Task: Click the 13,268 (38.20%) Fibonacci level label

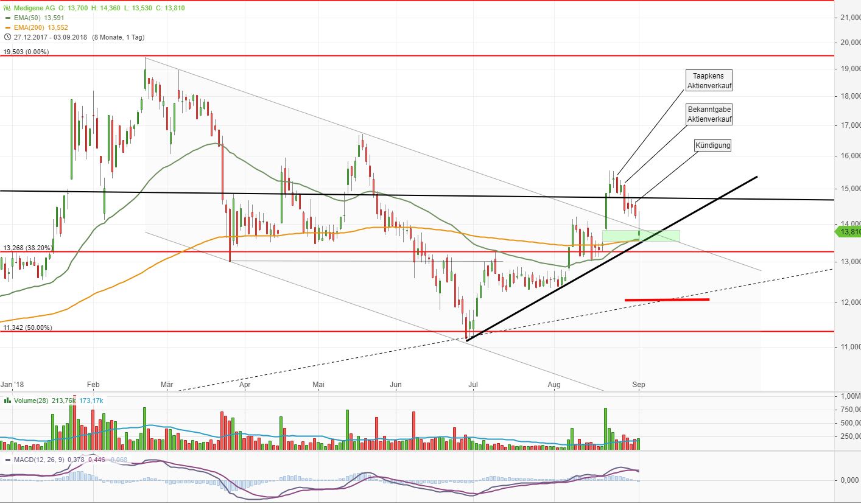Action: click(27, 248)
